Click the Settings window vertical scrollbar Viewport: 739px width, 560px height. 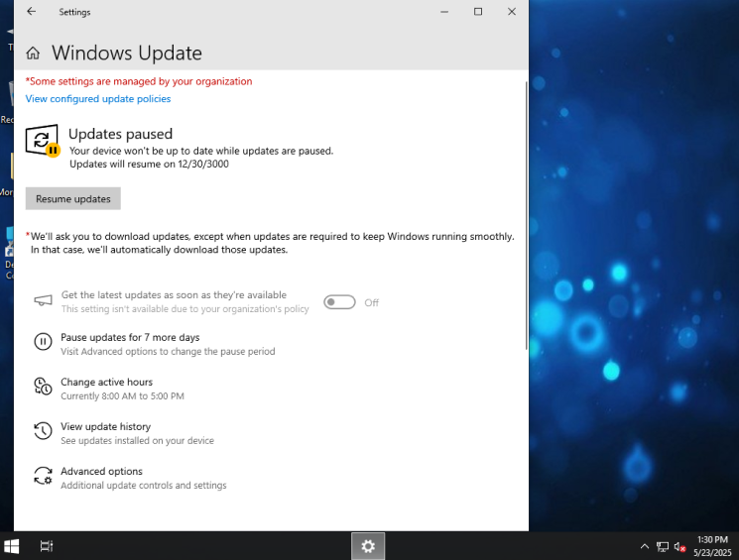[x=526, y=216]
